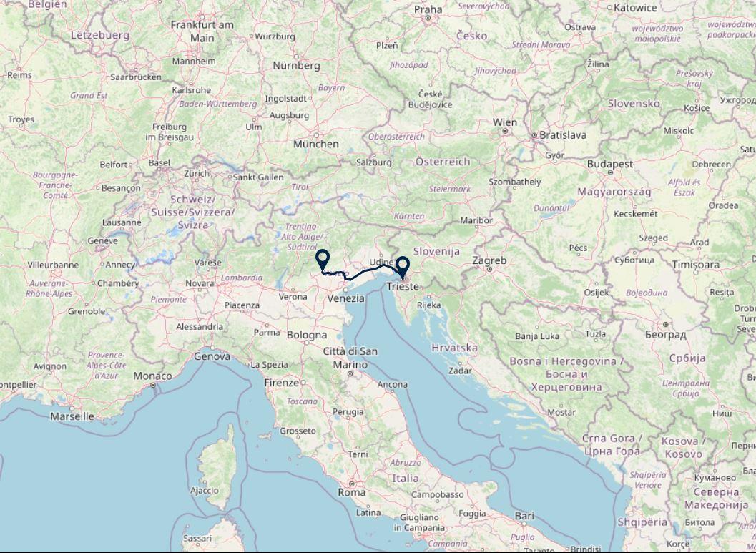Click the Roma capital city dot
Screen dimensions: 756x553
click(352, 484)
